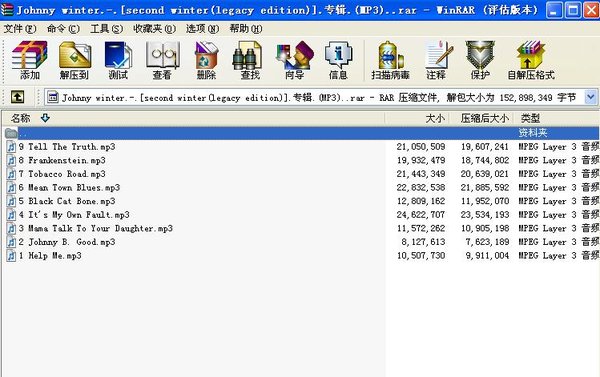Image resolution: width=600 pixels, height=377 pixels.
Task: Select file name 3 Mama Talk To Your Daughter.mp3
Action: coord(96,228)
